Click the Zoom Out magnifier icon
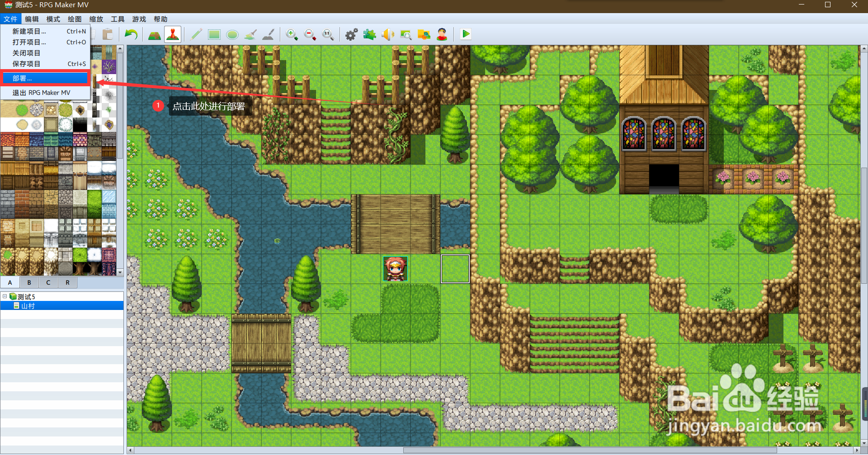Viewport: 868px width, 455px height. tap(310, 34)
